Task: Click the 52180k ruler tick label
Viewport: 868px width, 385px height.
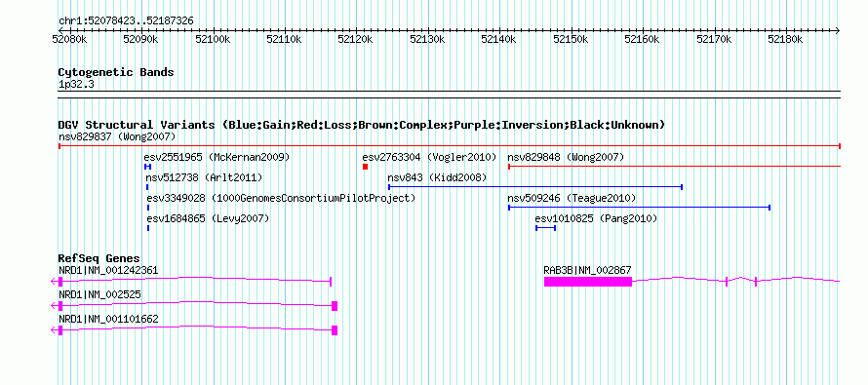Action: pos(785,39)
